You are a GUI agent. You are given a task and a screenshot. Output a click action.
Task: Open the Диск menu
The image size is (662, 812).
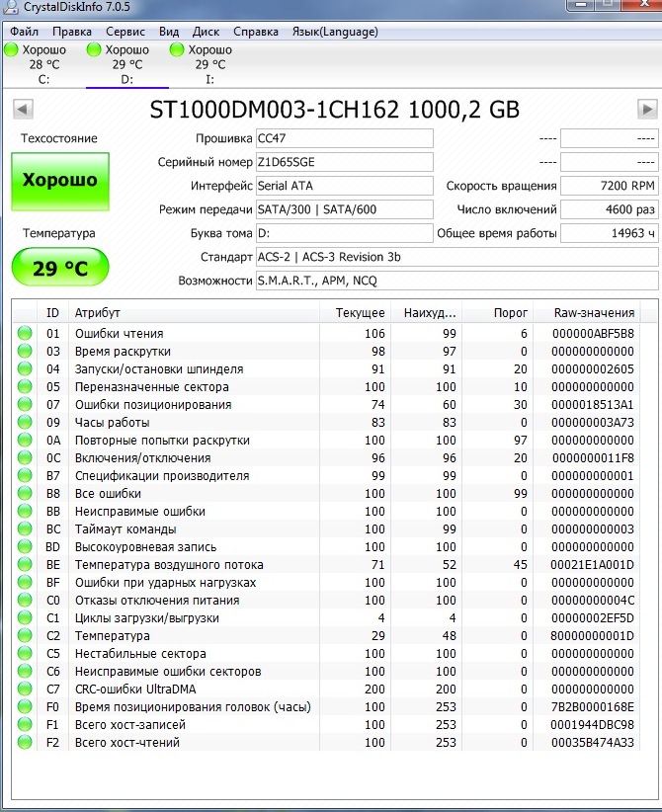(206, 32)
